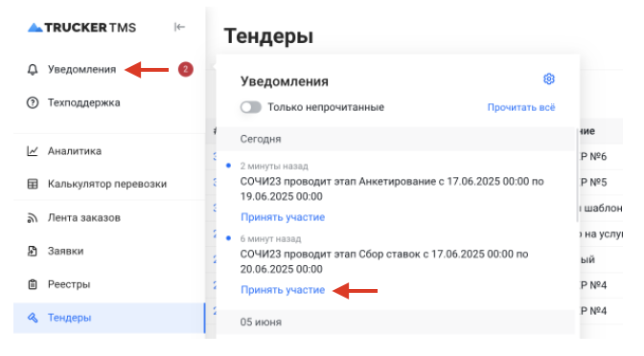Click the calculator icon beside Калькулятор перевозки

[x=33, y=184]
